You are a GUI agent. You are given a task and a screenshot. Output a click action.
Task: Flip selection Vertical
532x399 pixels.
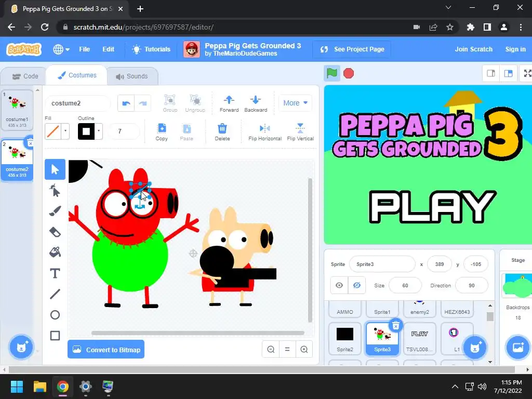coord(300,132)
